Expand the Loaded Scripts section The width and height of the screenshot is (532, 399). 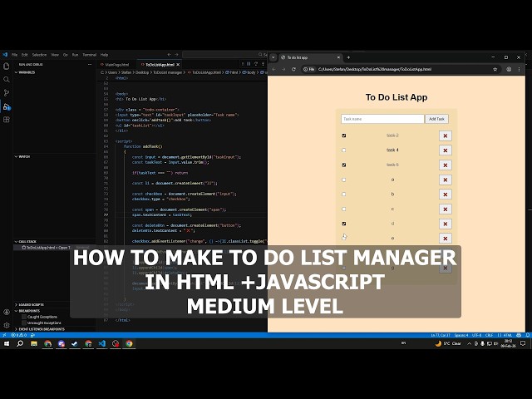pyautogui.click(x=30, y=305)
